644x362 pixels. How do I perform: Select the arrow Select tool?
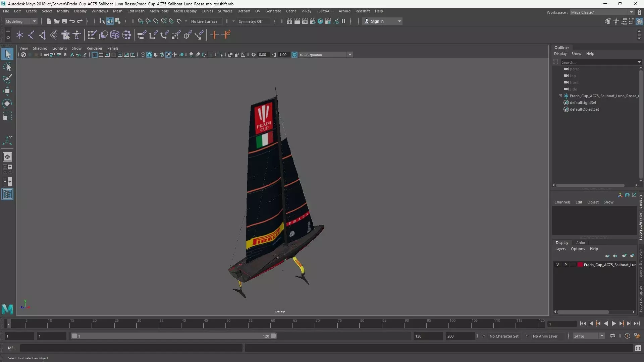click(x=7, y=54)
